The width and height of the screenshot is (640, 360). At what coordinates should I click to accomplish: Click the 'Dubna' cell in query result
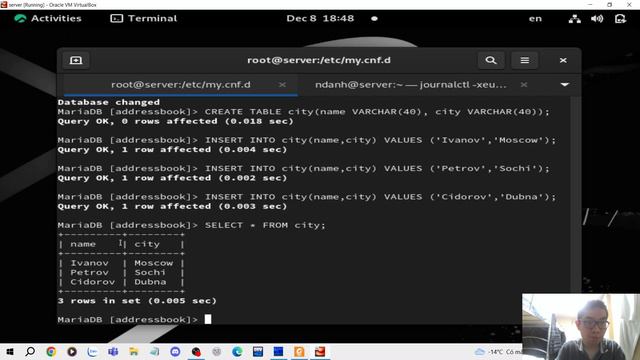150,282
